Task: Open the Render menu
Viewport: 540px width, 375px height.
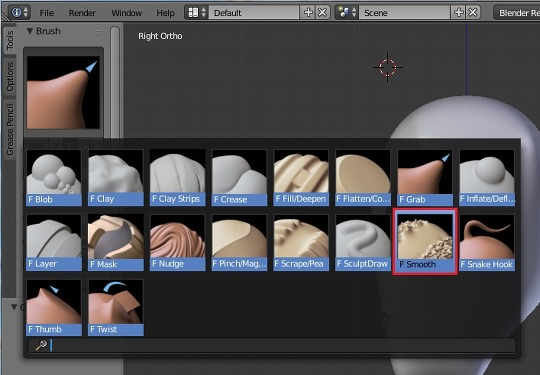Action: click(x=82, y=13)
